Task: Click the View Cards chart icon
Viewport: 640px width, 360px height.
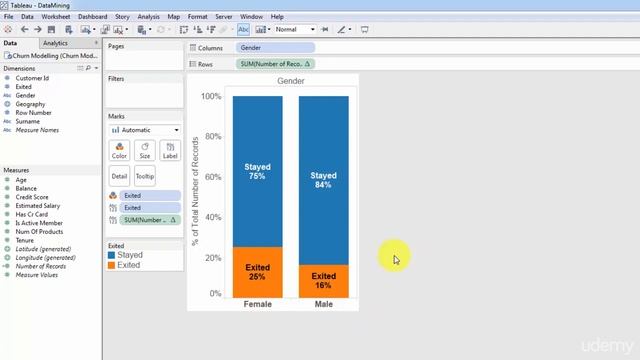Action: (x=260, y=29)
